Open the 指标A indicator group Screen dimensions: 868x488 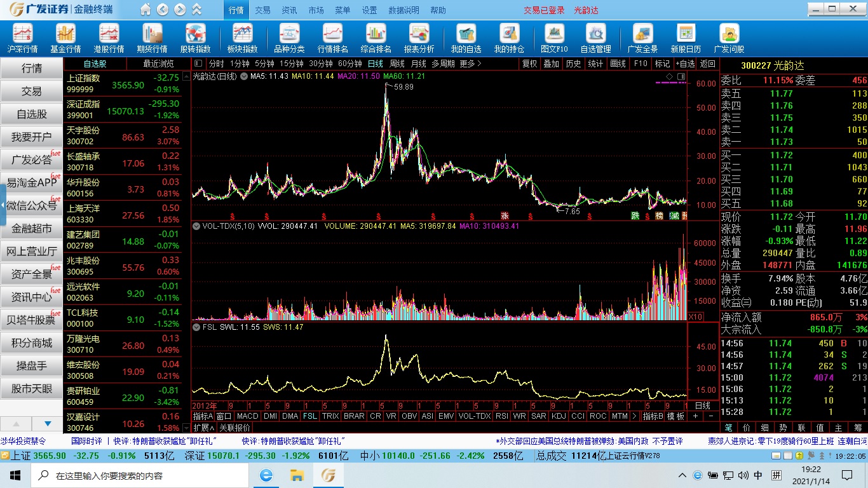pos(203,416)
